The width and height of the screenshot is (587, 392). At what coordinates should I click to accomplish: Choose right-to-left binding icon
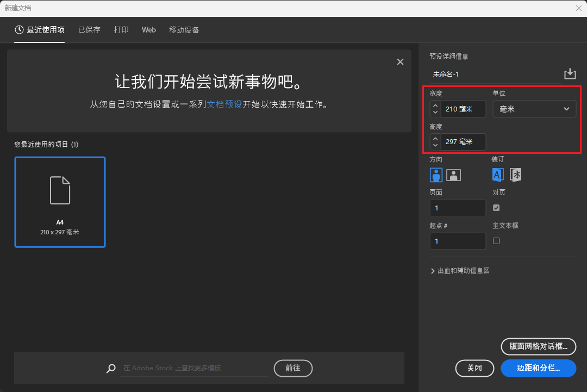pos(516,175)
